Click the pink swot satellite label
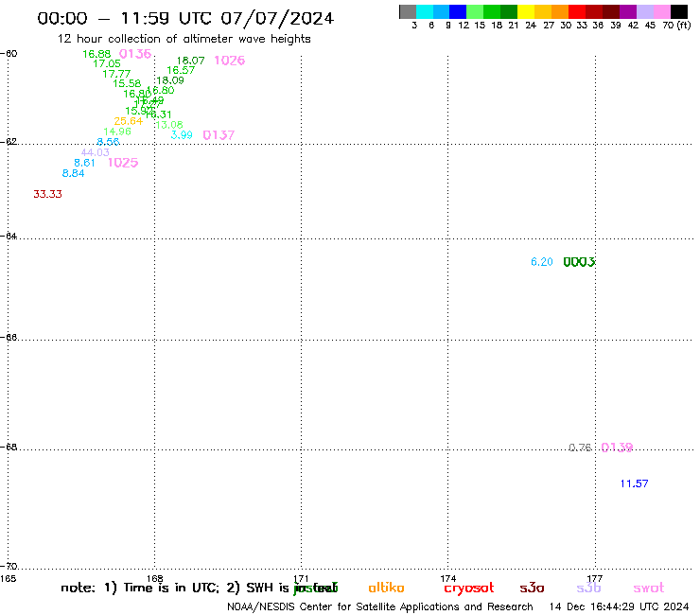This screenshot has width=700, height=615. 649,588
